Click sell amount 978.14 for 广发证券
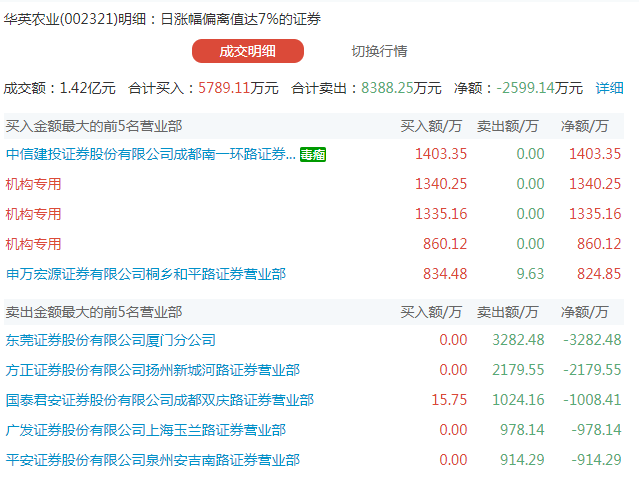 522,430
